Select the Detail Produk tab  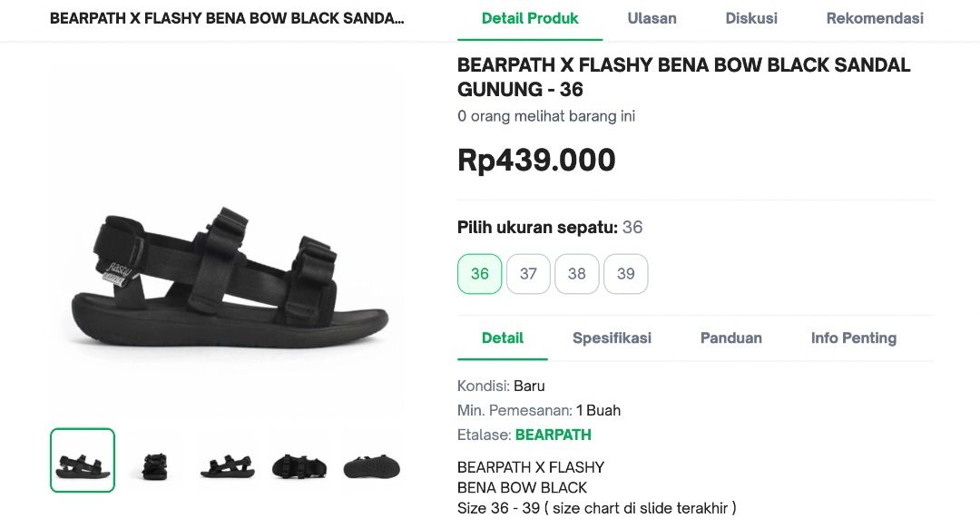530,18
